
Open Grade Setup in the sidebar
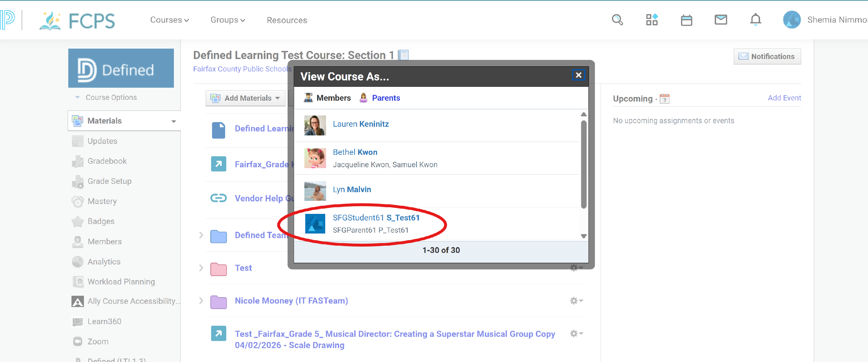[x=109, y=181]
